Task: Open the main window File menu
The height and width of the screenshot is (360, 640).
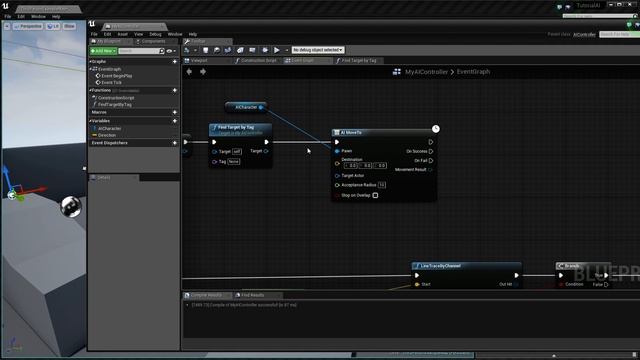Action: point(8,17)
